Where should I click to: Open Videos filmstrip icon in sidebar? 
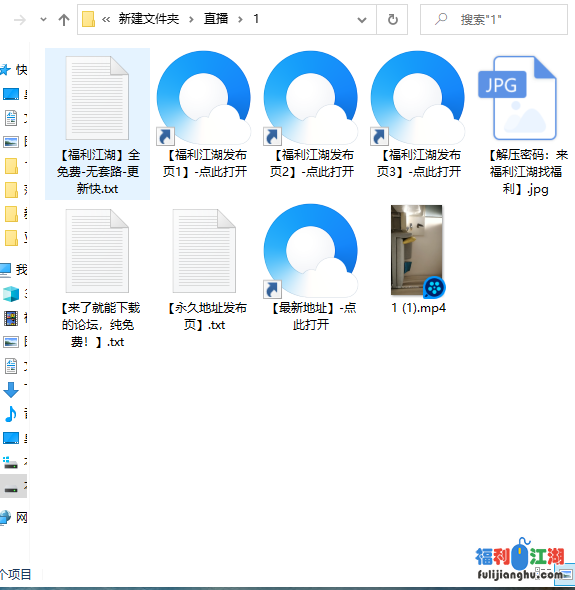(x=11, y=318)
